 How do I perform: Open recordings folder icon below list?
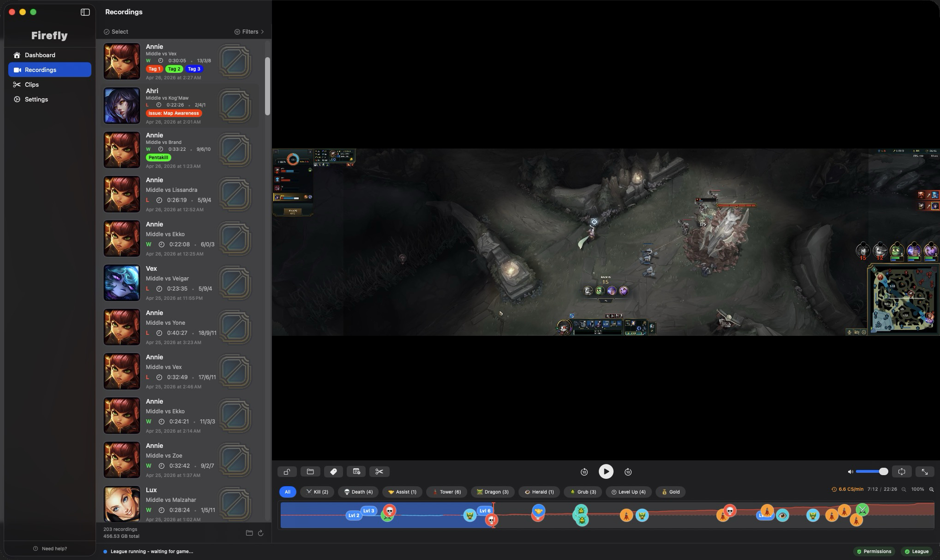[x=249, y=533]
